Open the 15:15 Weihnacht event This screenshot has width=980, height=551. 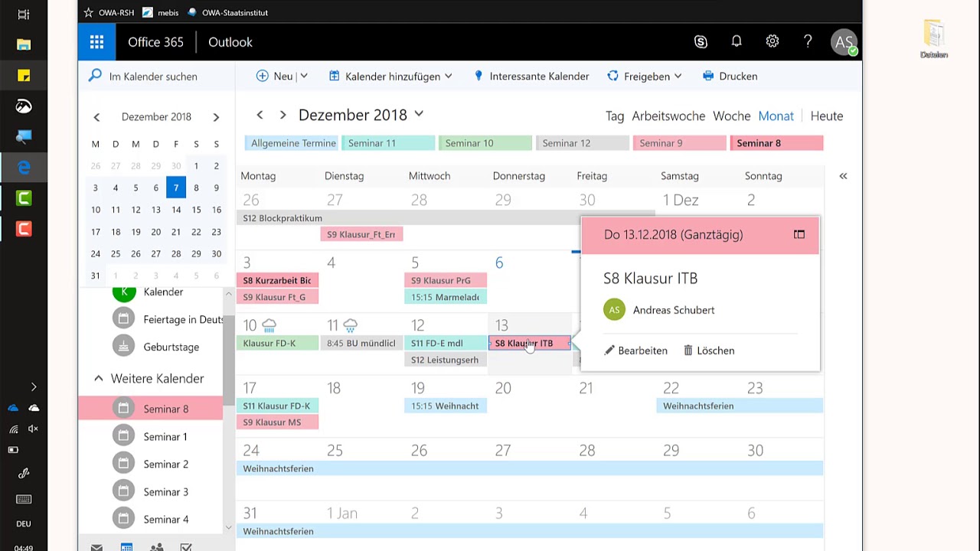[446, 406]
